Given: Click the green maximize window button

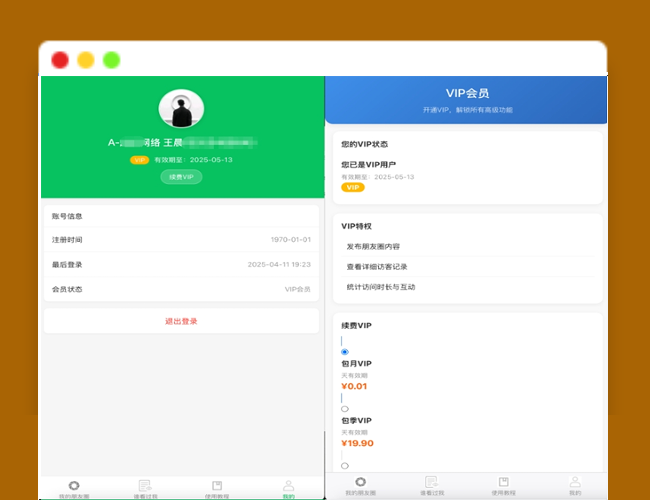Looking at the screenshot, I should [112, 60].
